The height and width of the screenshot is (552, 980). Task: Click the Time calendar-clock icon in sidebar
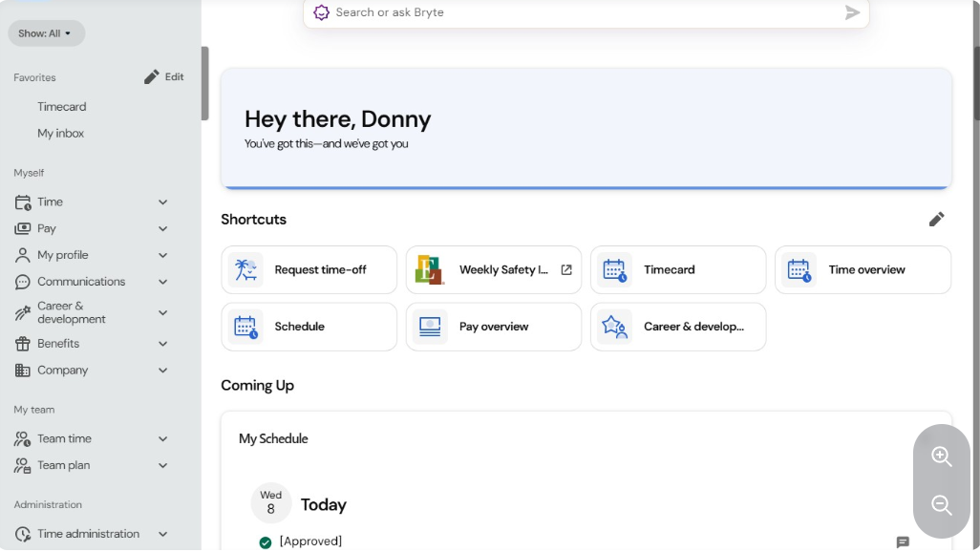23,202
